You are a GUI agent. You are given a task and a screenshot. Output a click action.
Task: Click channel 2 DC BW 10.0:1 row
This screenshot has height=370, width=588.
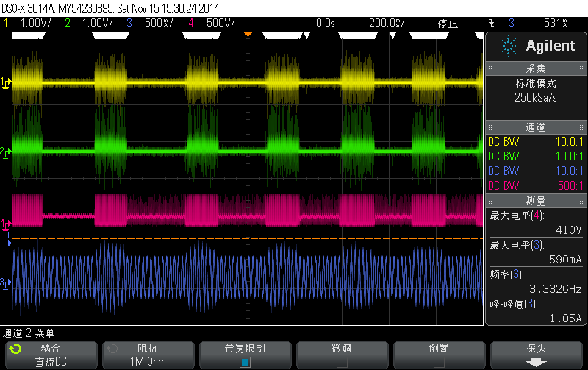[x=536, y=156]
